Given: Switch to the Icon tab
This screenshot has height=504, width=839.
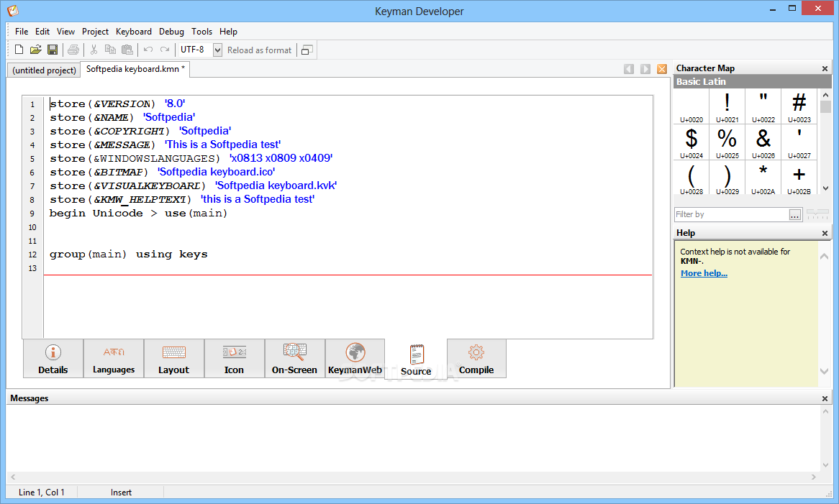Looking at the screenshot, I should coord(235,359).
